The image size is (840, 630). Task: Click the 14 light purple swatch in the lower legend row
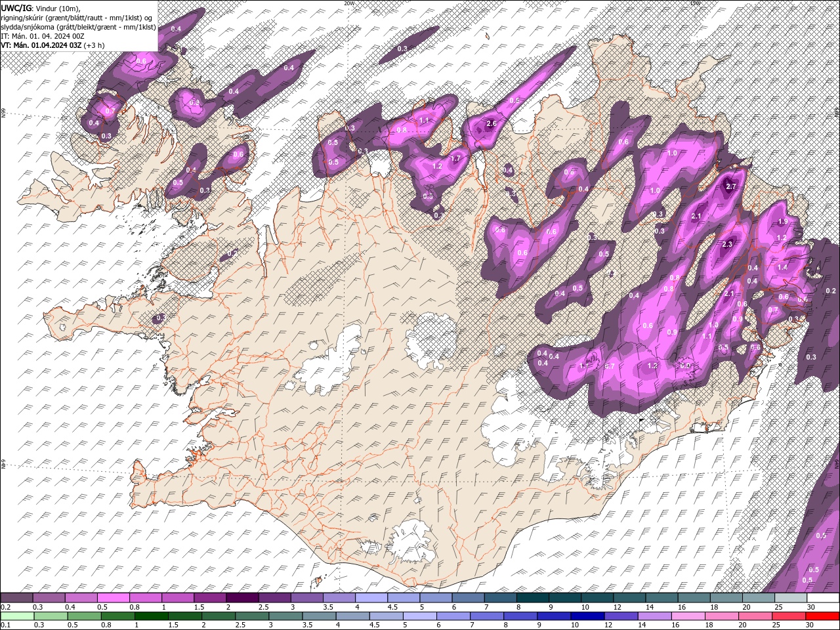pyautogui.click(x=654, y=616)
